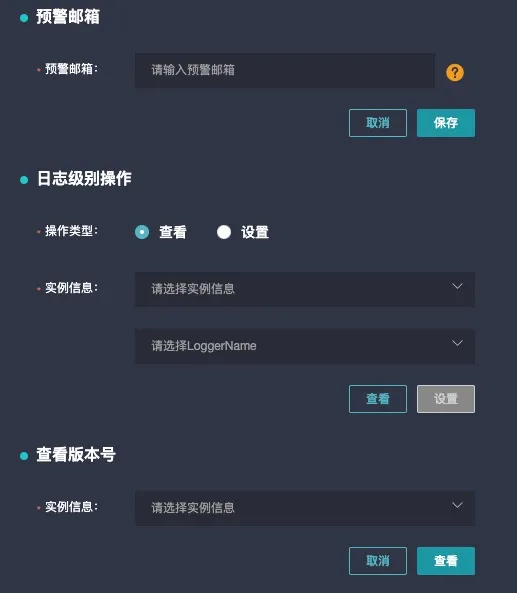Click the orange question-mark help icon
Viewport: 517px width, 593px height.
[455, 72]
